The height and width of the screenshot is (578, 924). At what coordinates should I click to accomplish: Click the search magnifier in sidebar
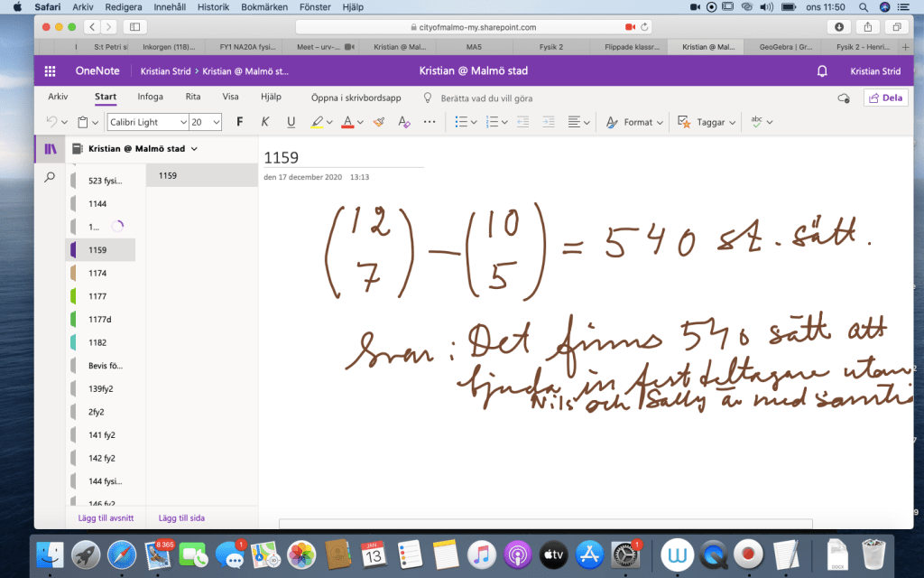click(50, 178)
